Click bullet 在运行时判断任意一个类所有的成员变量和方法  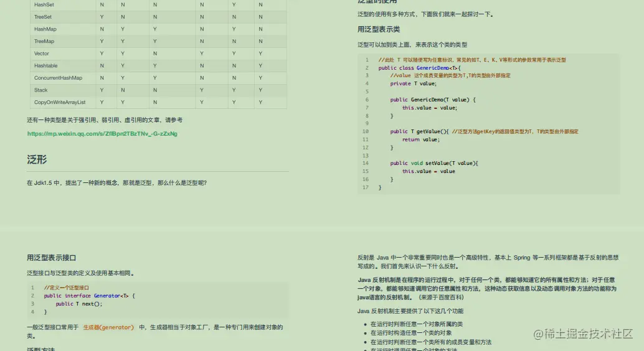(x=431, y=342)
